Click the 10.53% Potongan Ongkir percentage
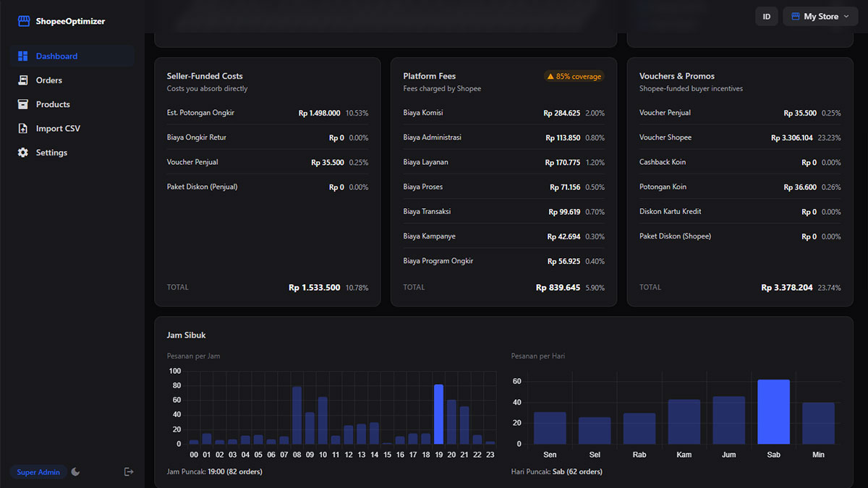 [357, 113]
